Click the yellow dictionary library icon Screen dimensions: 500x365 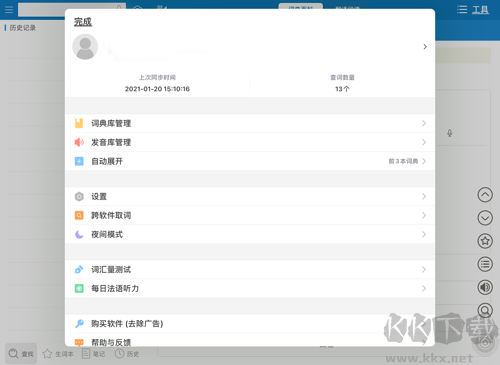pyautogui.click(x=79, y=123)
